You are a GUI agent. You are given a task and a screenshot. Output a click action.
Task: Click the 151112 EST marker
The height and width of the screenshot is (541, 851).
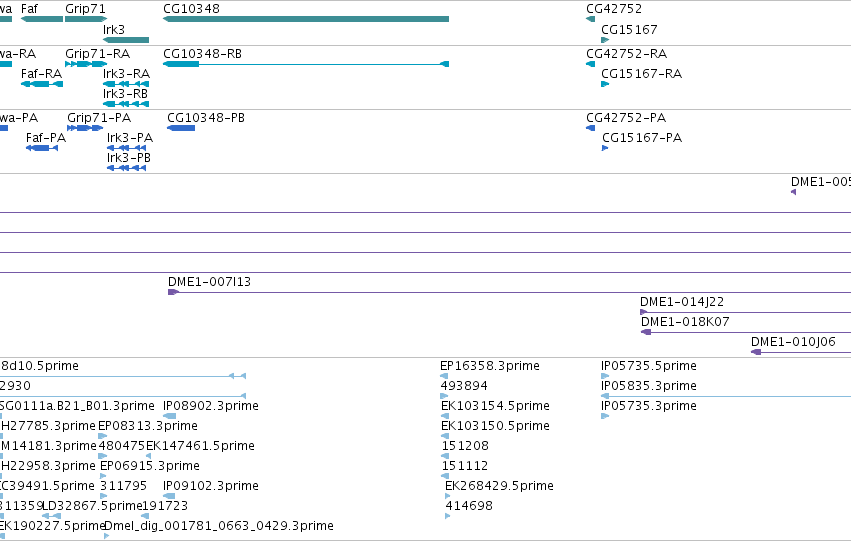pos(445,476)
